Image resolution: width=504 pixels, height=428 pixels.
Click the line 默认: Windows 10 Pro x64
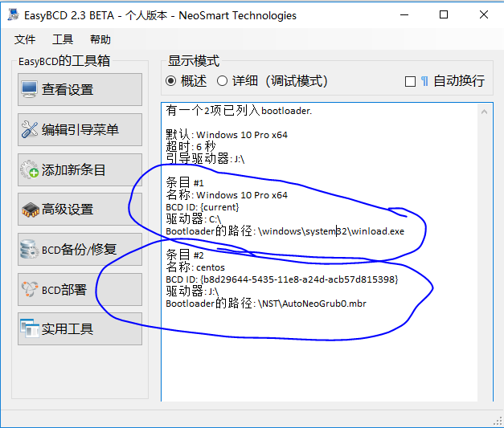(227, 135)
